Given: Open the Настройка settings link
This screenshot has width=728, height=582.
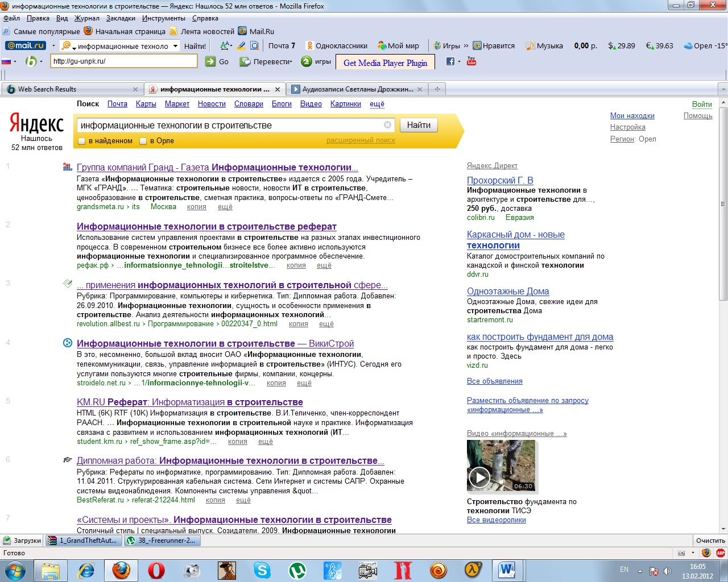Looking at the screenshot, I should [628, 127].
